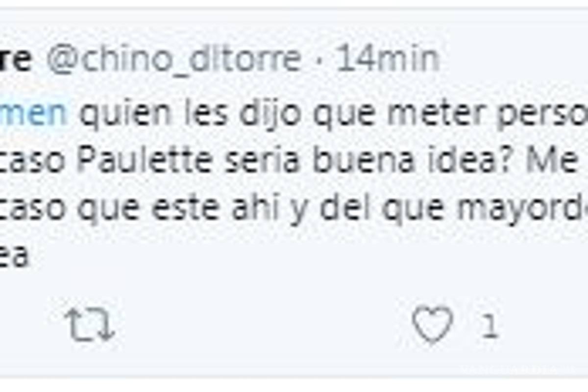Click the word "caso" before Paulette
The height and width of the screenshot is (392, 588).
coord(34,162)
